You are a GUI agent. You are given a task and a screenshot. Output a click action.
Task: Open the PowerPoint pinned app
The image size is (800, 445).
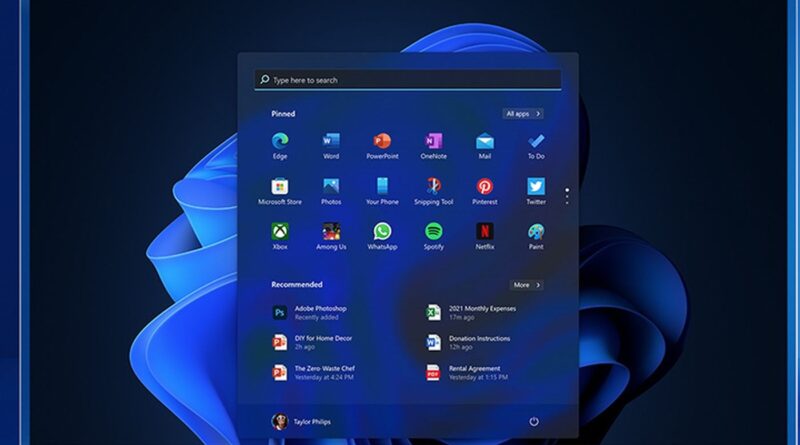pos(382,142)
